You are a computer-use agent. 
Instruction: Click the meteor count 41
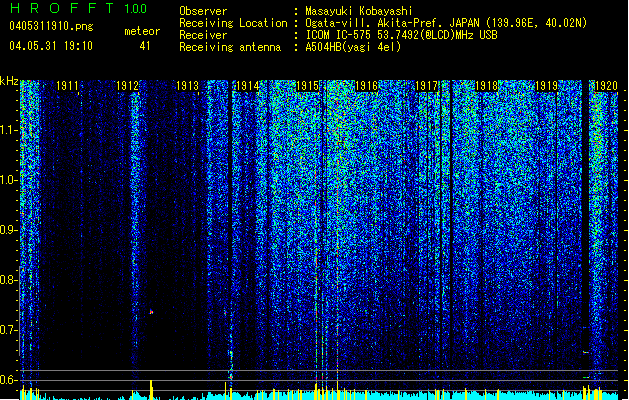(x=145, y=46)
